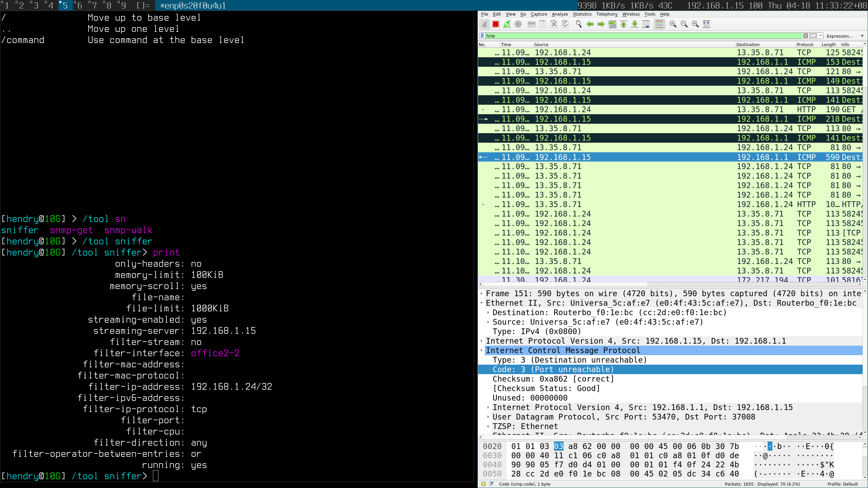The image size is (868, 488).
Task: Collapse Internet Control Message Protocol row
Action: pos(481,350)
